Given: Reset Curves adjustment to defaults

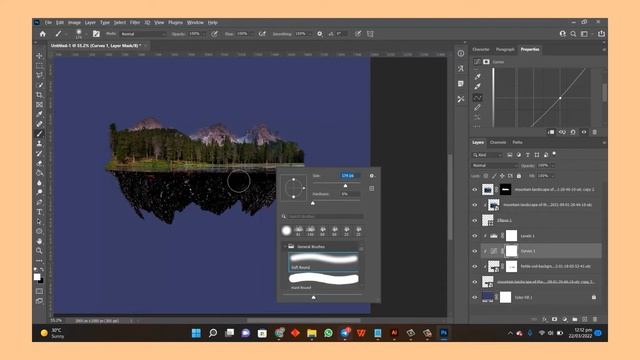Looking at the screenshot, I should pos(573,132).
